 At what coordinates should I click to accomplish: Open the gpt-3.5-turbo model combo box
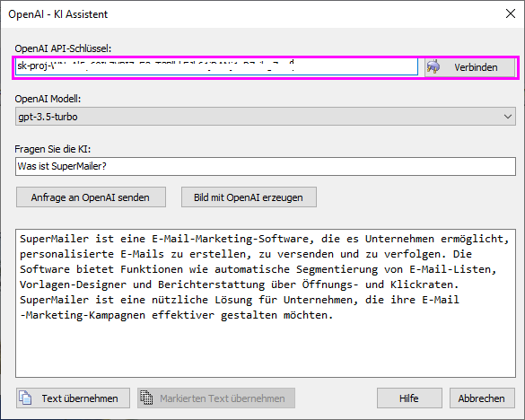click(x=265, y=117)
